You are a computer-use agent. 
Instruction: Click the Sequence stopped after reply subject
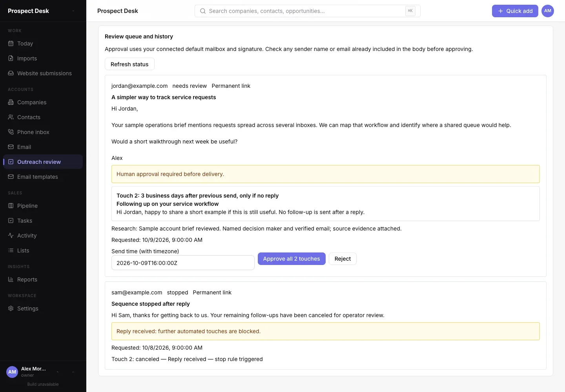(151, 304)
